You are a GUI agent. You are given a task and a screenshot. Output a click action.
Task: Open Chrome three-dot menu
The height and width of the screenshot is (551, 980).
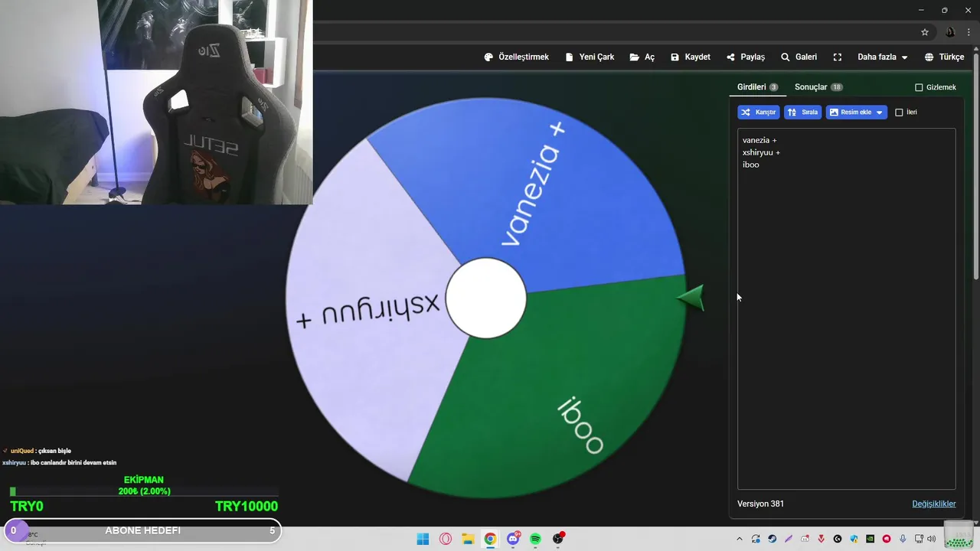[x=969, y=32]
